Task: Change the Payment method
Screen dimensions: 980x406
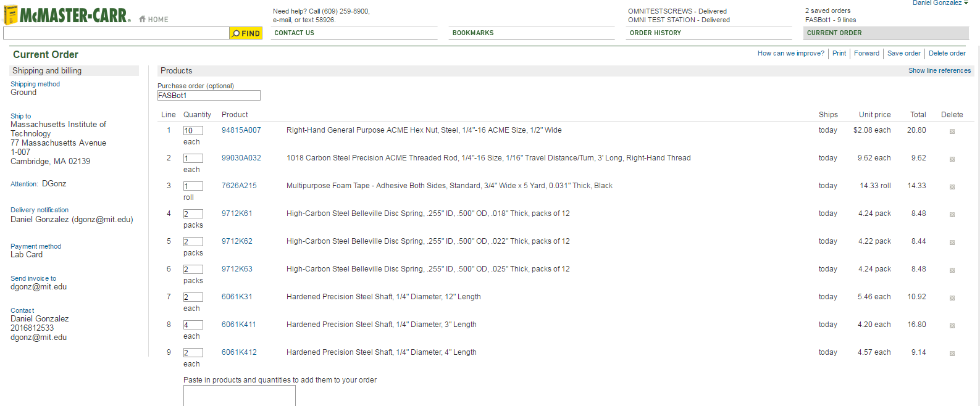Action: (36, 246)
